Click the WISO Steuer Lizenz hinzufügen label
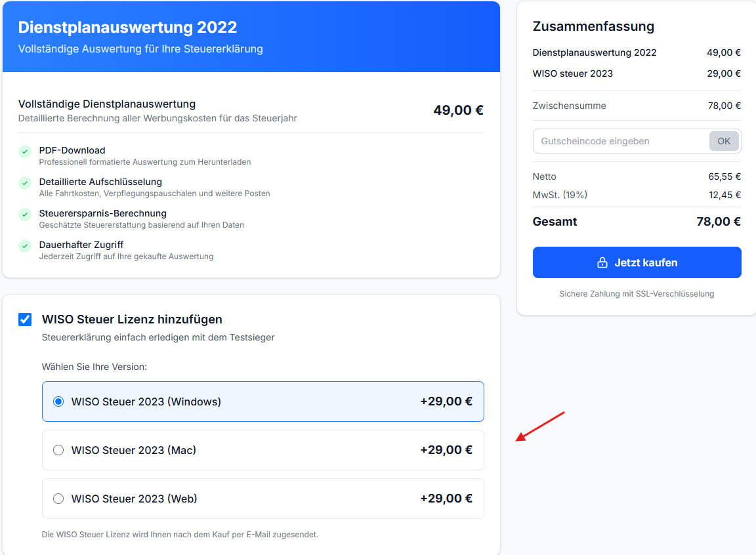This screenshot has width=756, height=555. (132, 319)
